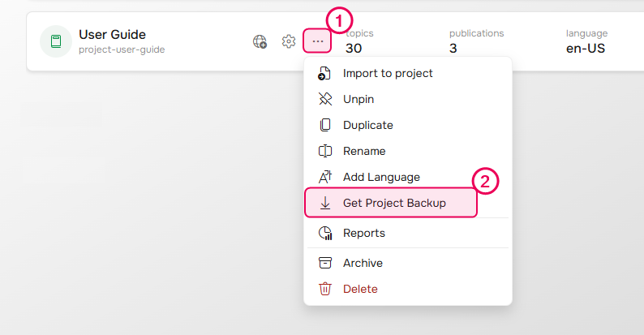The width and height of the screenshot is (644, 335).
Task: Click the User Guide project title
Action: coord(112,35)
